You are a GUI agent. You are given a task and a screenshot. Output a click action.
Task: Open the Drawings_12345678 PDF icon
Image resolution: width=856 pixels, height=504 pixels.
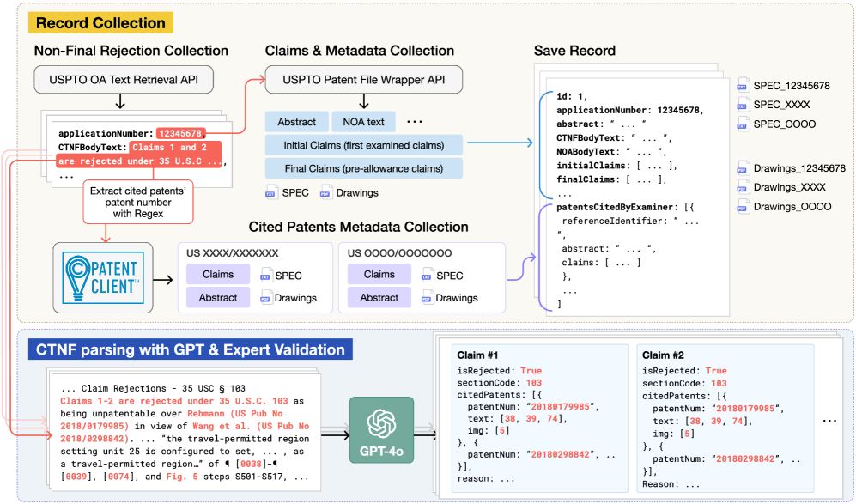click(742, 168)
